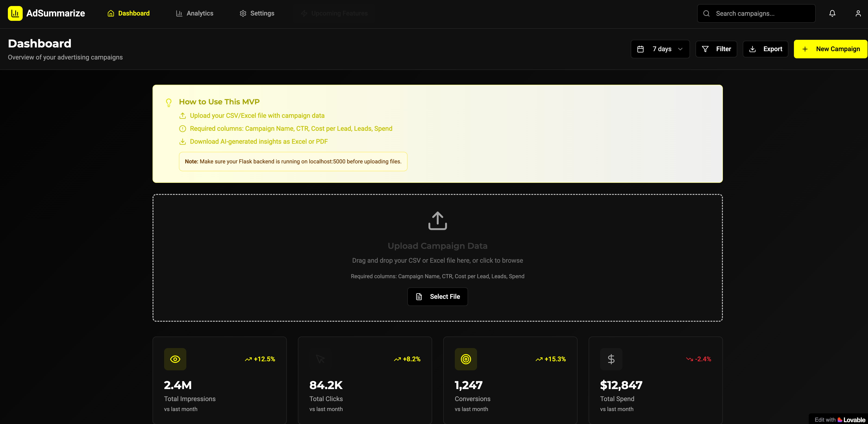Go to the Dashboard nav item

pos(128,13)
